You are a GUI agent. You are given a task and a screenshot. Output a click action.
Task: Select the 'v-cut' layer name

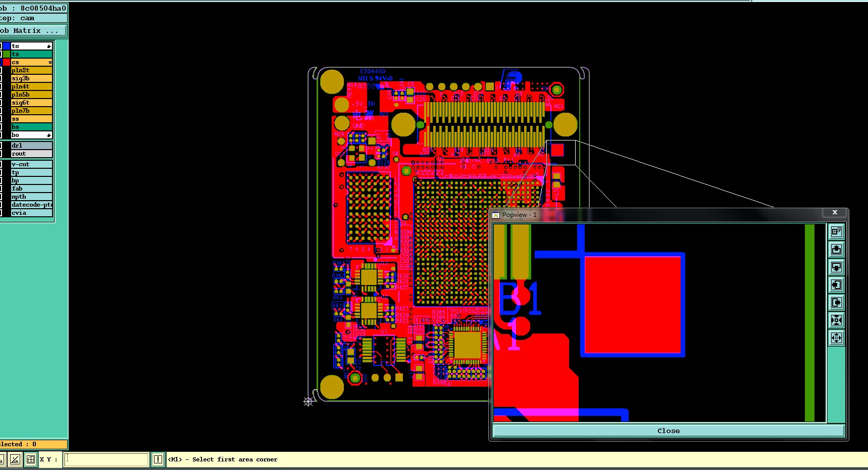[x=31, y=164]
